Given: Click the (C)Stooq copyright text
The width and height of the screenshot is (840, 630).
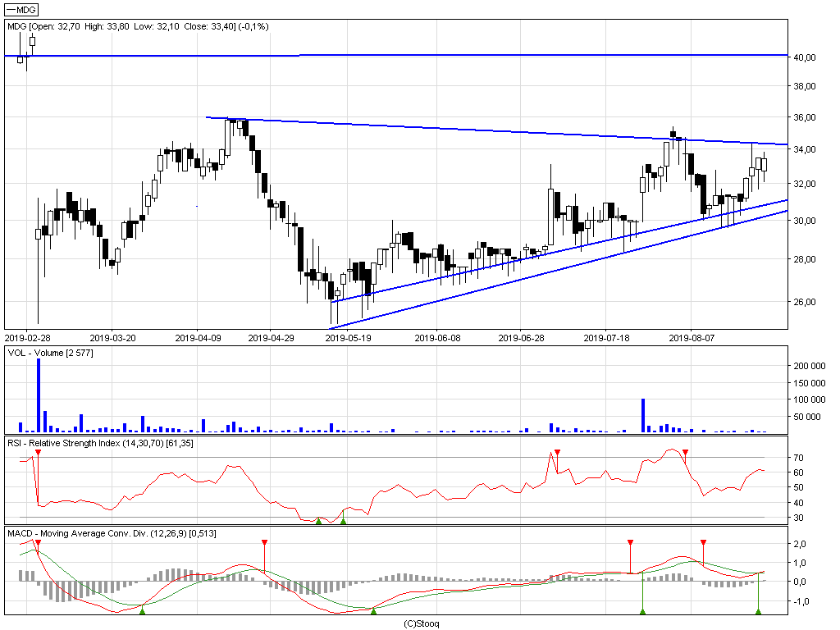Looking at the screenshot, I should click(x=421, y=623).
